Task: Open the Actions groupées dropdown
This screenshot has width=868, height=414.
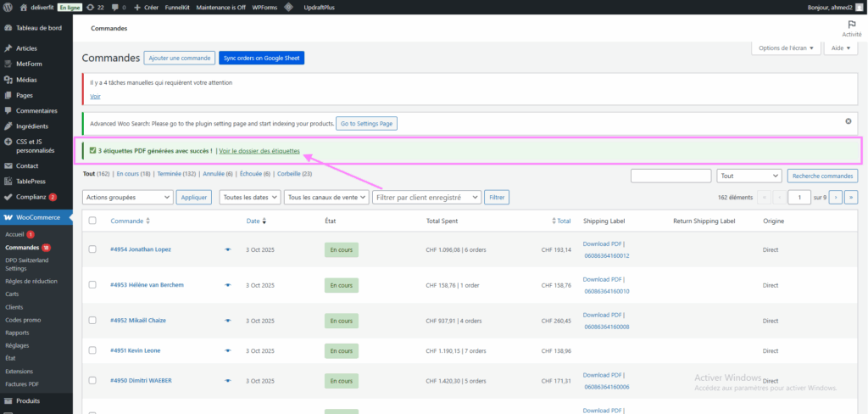Action: click(127, 197)
